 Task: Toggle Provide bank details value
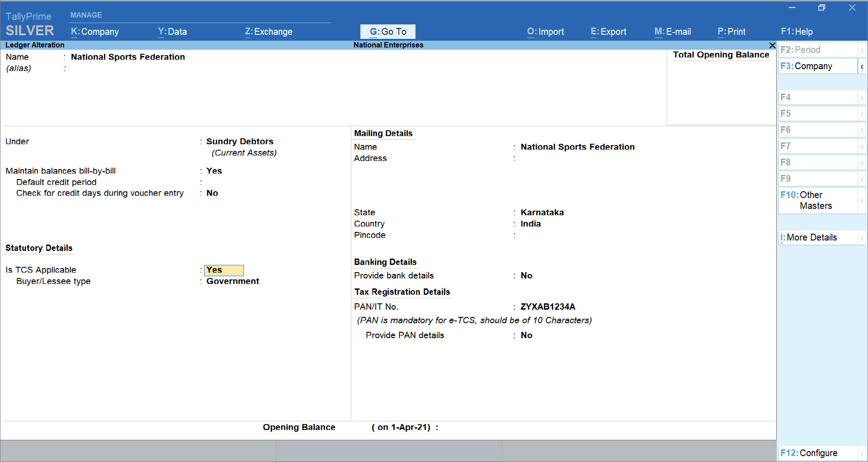[527, 276]
